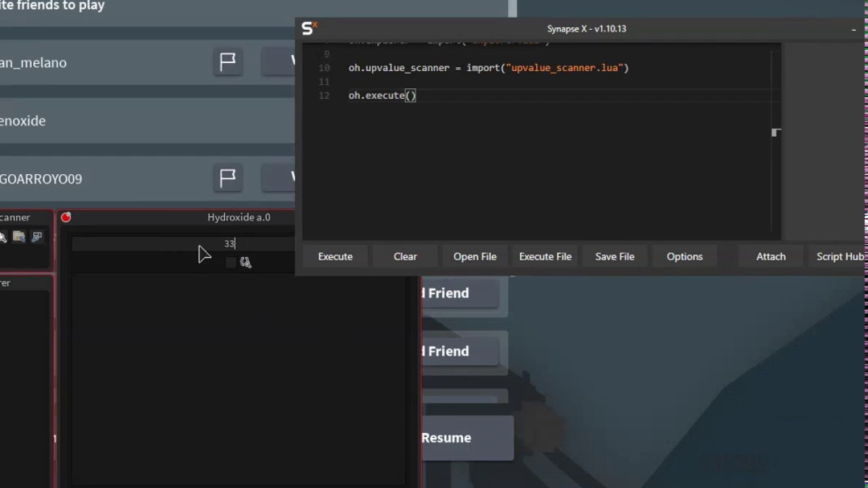Click Execute File in Synapse X
Viewport: 868px width, 488px height.
(x=545, y=256)
